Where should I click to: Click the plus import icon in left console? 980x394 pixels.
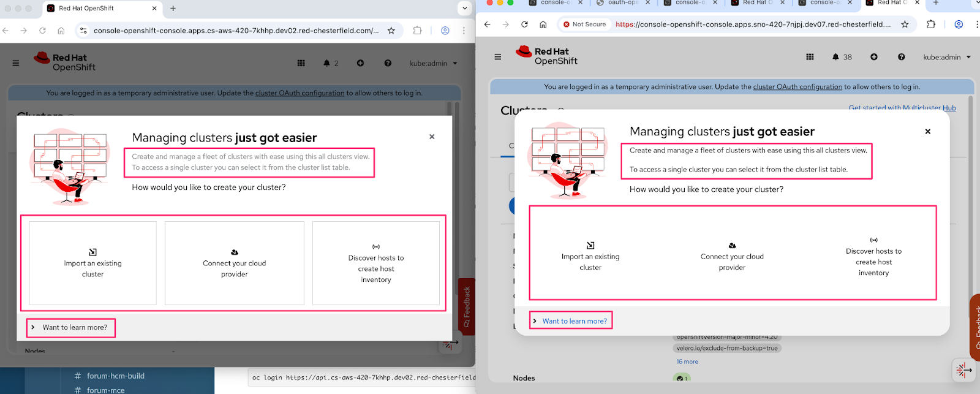[360, 63]
